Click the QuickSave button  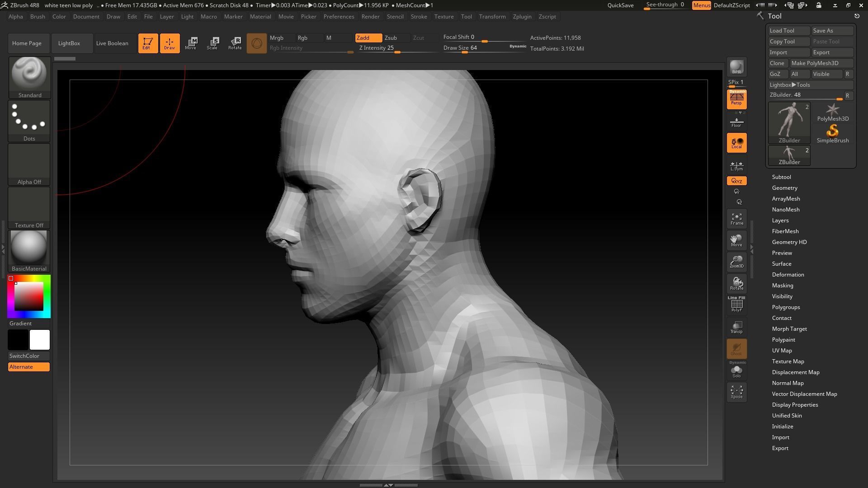tap(620, 5)
